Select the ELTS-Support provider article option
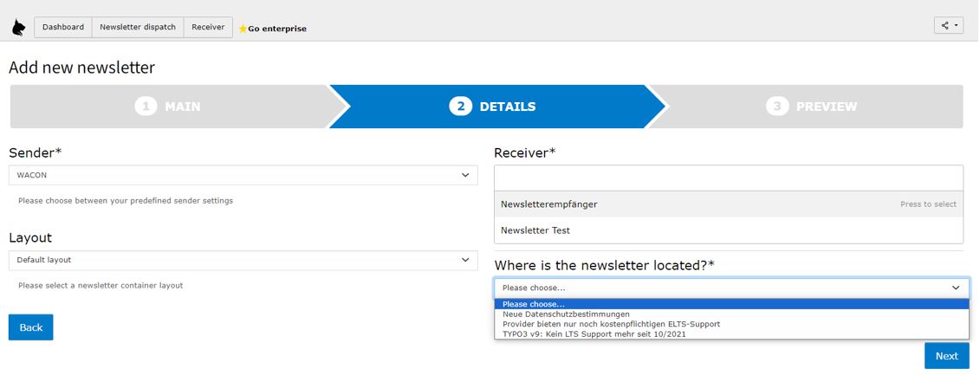 611,324
